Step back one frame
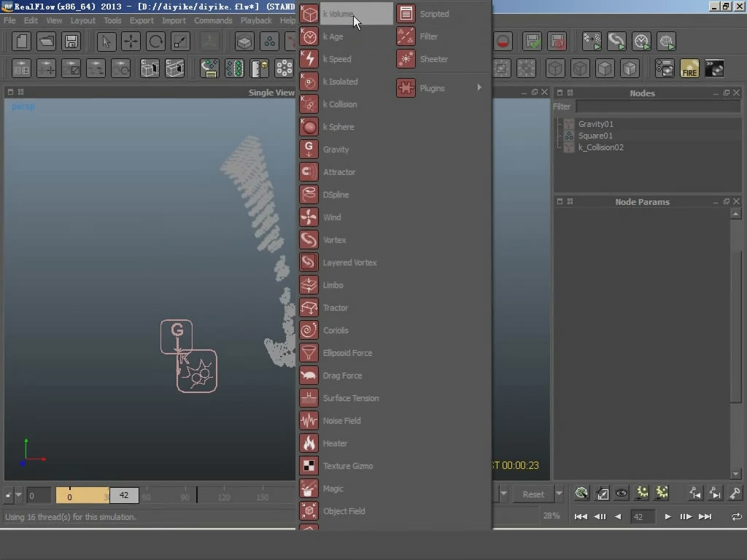This screenshot has width=747, height=560. tap(600, 517)
